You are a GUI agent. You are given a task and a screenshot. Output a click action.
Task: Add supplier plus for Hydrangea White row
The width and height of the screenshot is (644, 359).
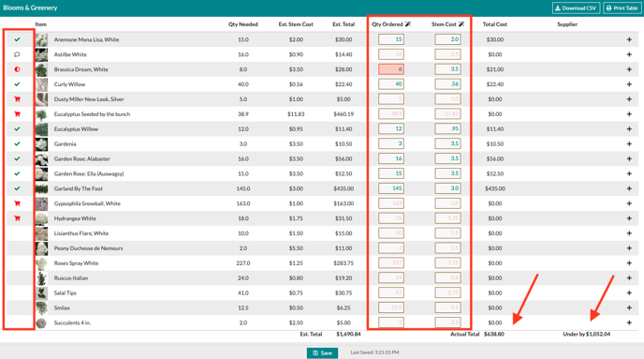629,218
